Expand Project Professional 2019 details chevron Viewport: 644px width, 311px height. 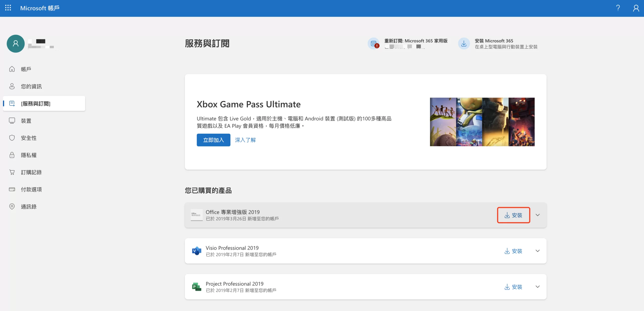538,287
